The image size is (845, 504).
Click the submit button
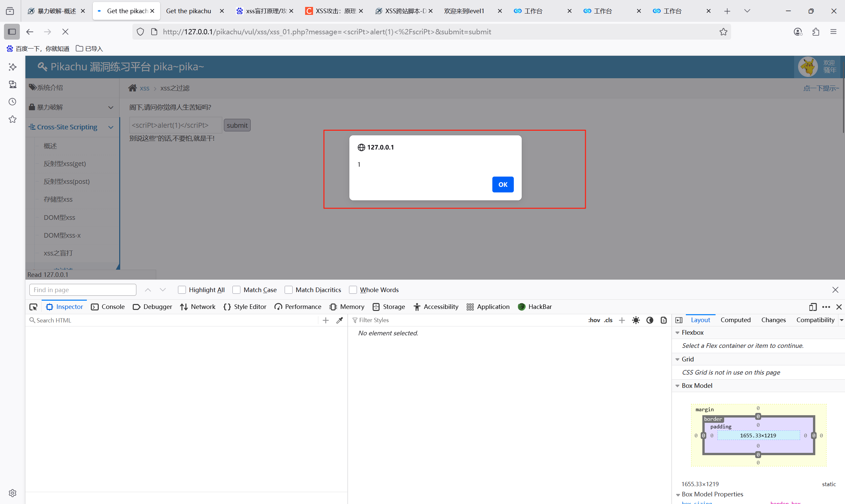[x=237, y=125]
